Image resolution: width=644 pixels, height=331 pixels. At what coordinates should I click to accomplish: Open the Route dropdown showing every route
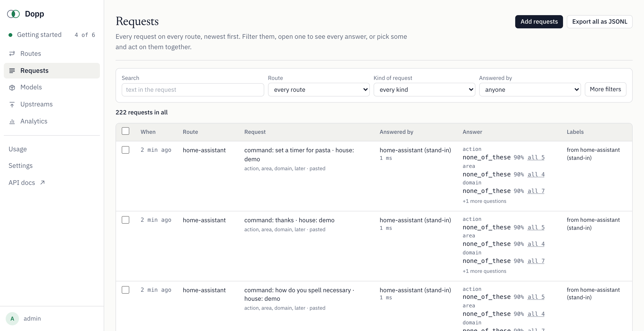pyautogui.click(x=318, y=90)
